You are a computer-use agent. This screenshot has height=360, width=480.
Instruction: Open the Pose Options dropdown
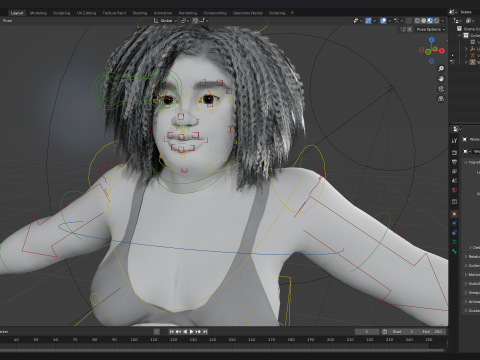[431, 29]
